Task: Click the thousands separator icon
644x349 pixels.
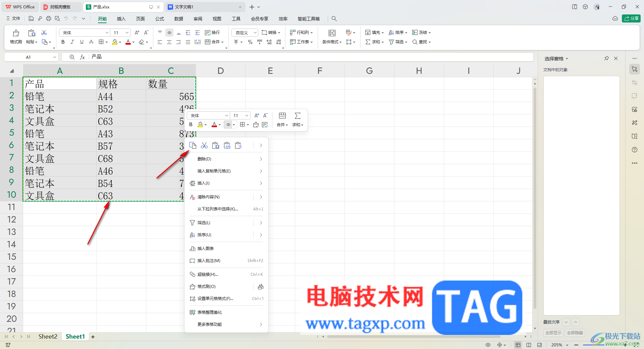Action: point(260,42)
